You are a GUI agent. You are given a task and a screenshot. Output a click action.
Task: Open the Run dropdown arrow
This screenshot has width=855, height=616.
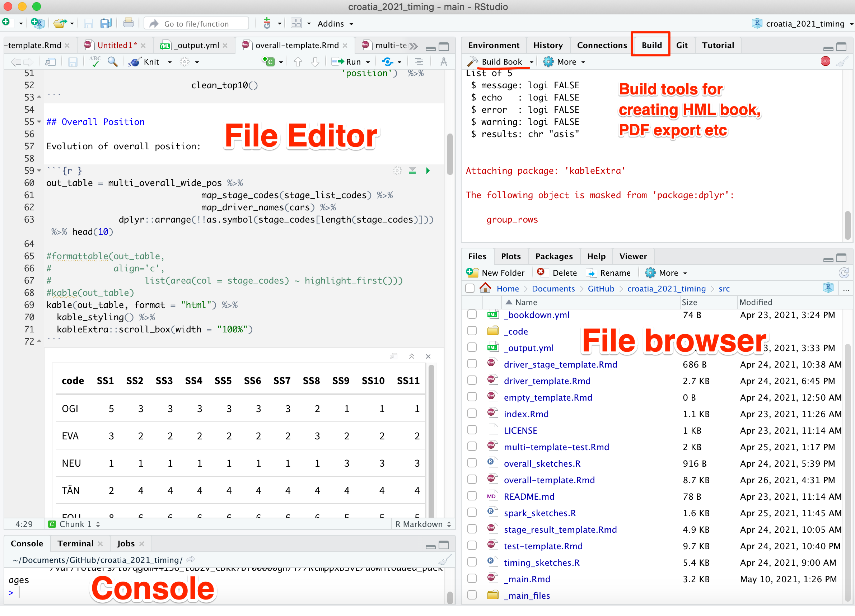368,62
